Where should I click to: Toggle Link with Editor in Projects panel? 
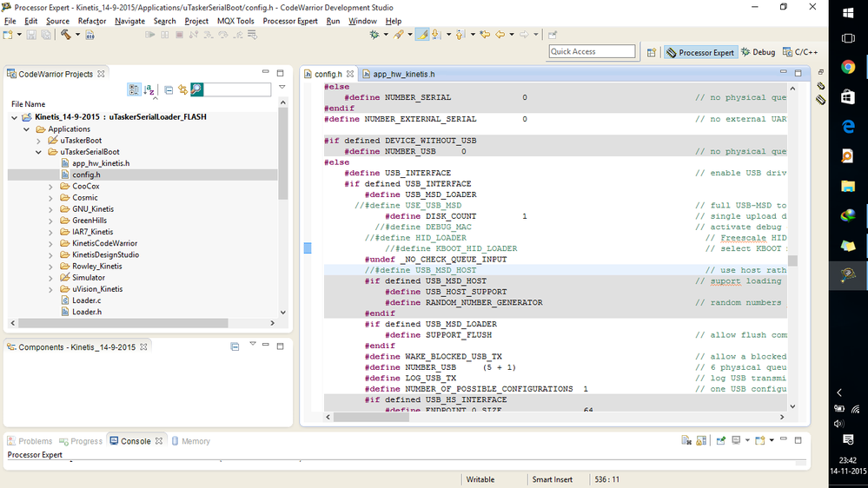click(x=182, y=89)
